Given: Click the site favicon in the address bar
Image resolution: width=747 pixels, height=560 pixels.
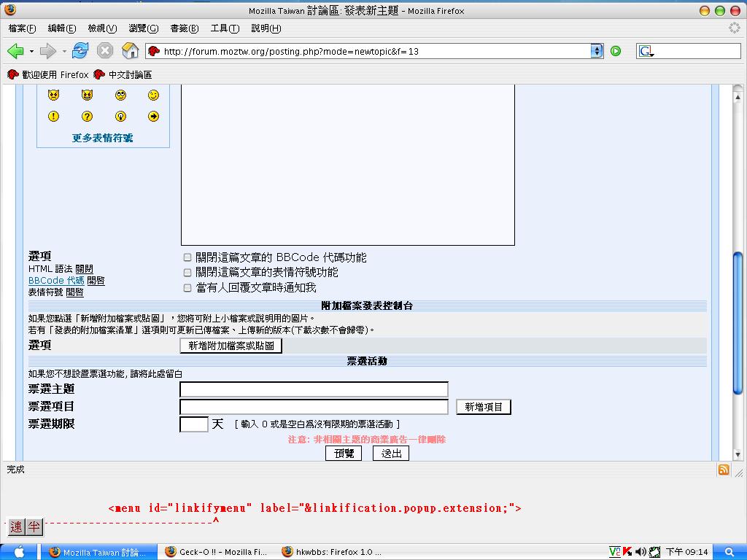Looking at the screenshot, I should point(154,51).
